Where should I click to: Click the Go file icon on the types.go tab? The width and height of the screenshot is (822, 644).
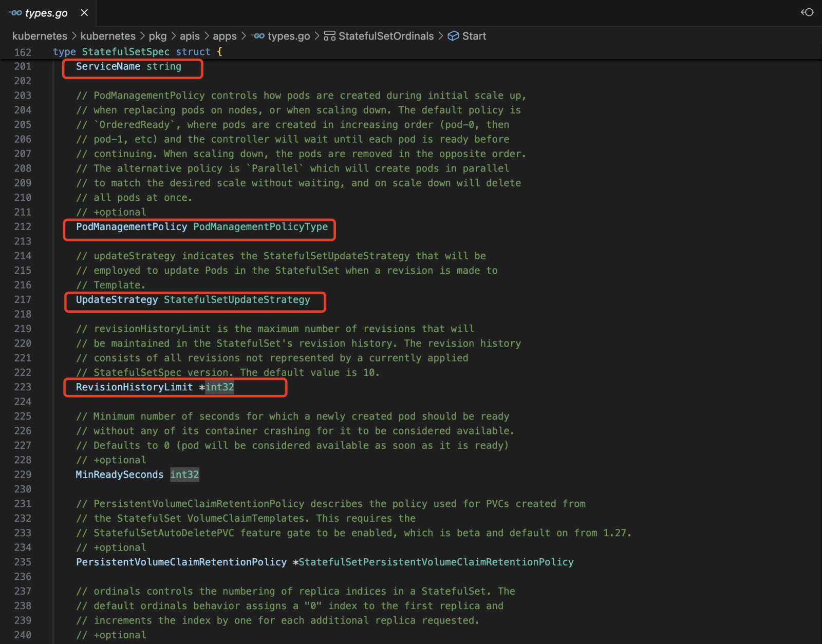15,13
